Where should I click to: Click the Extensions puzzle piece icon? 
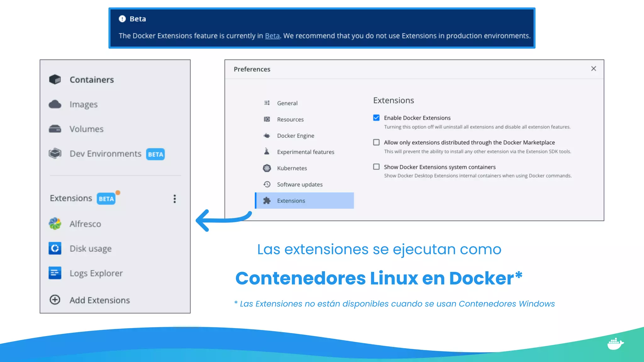(267, 200)
